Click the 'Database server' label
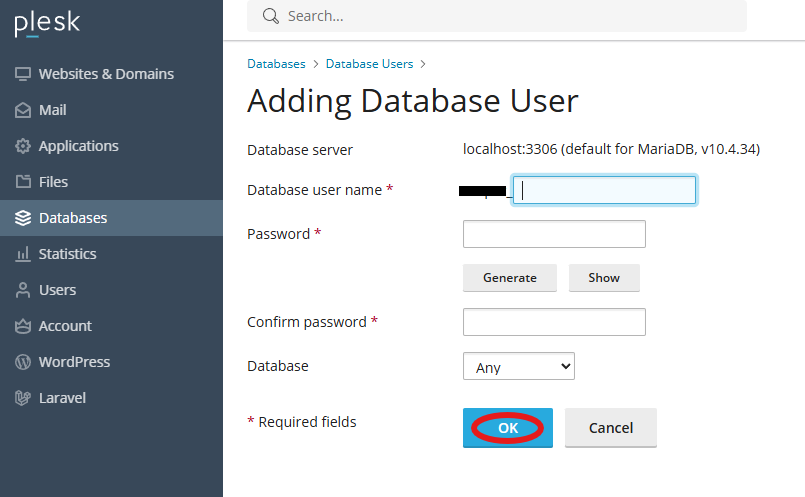Viewport: 805px width, 497px height. tap(300, 150)
